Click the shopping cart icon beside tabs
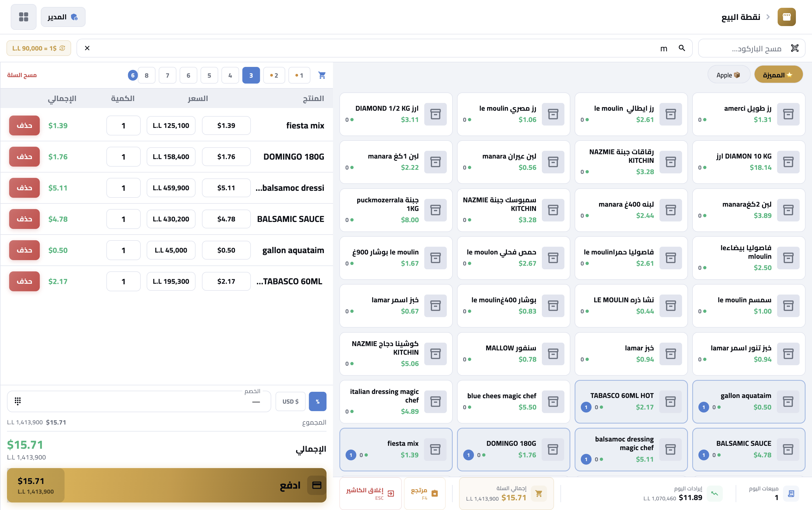The height and width of the screenshot is (510, 812). point(322,75)
